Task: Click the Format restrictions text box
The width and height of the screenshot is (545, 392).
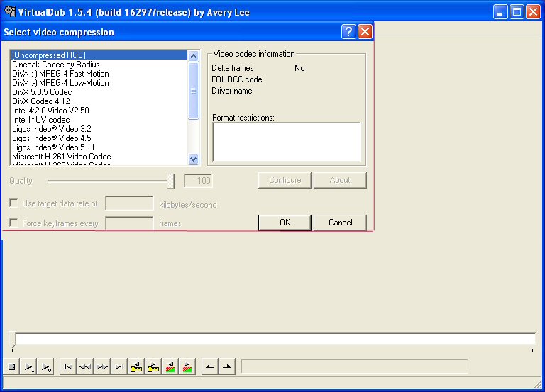Action: pos(287,142)
